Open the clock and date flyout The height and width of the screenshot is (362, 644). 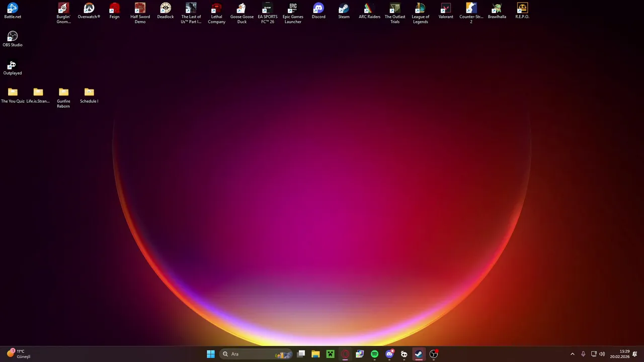pos(620,354)
